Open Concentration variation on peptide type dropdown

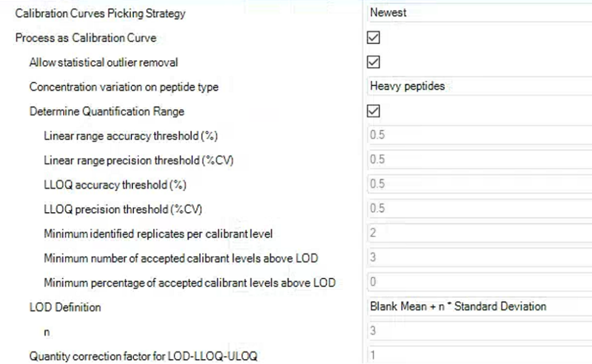[x=480, y=87]
